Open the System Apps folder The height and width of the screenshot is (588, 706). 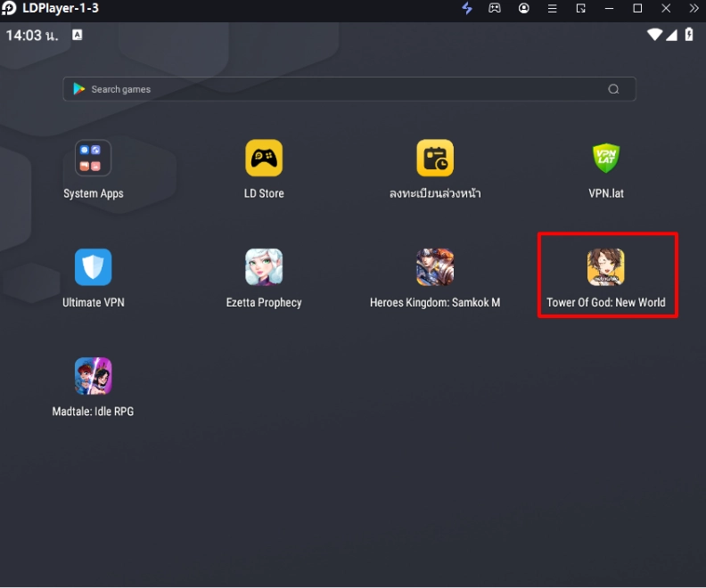coord(93,158)
